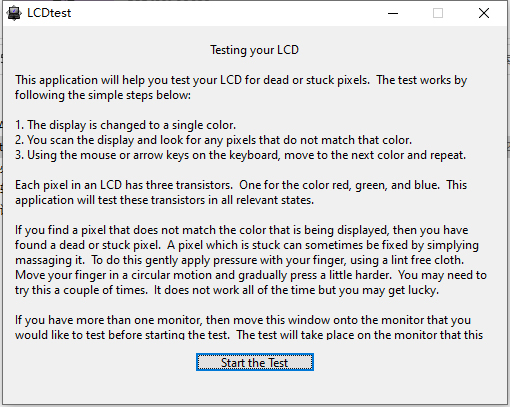Screen dimensions: 510x407
Task: Click the line about more than one monitor
Action: coord(243,320)
